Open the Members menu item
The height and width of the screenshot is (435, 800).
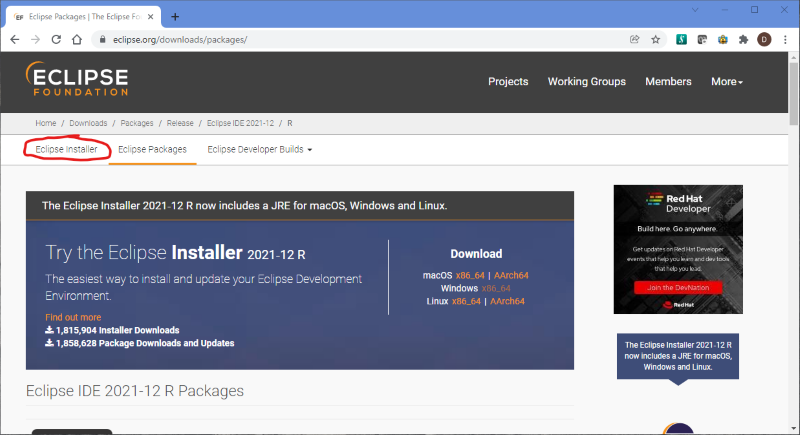click(x=668, y=82)
